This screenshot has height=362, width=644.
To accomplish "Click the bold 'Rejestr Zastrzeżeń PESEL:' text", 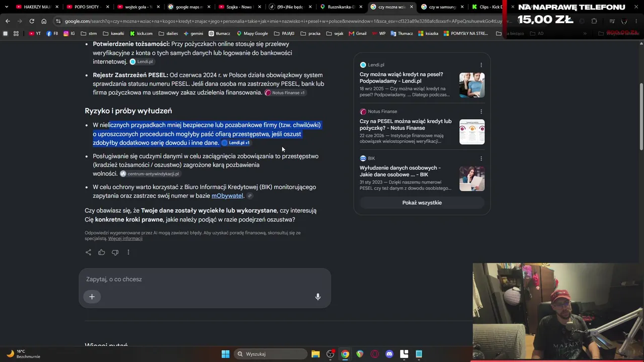I will coord(130,75).
